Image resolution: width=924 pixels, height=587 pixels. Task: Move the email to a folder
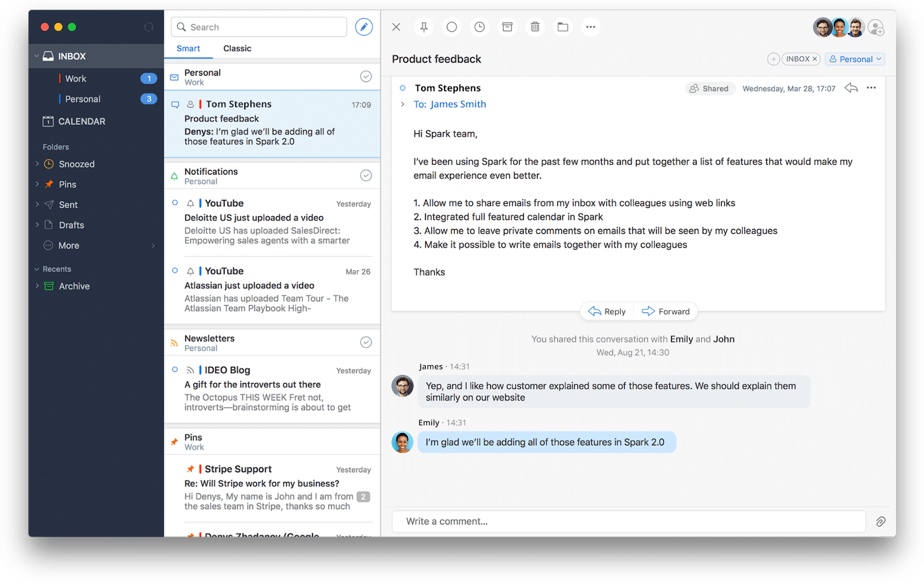click(x=562, y=27)
